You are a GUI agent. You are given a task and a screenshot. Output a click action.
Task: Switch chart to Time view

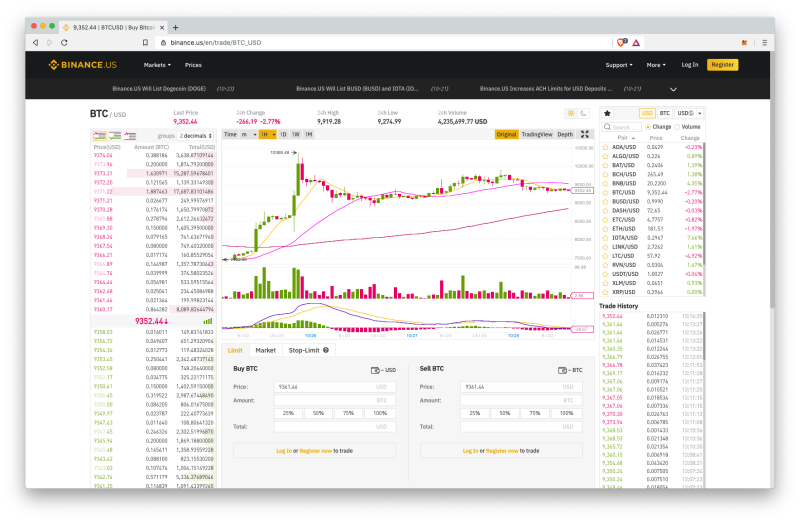(x=230, y=134)
